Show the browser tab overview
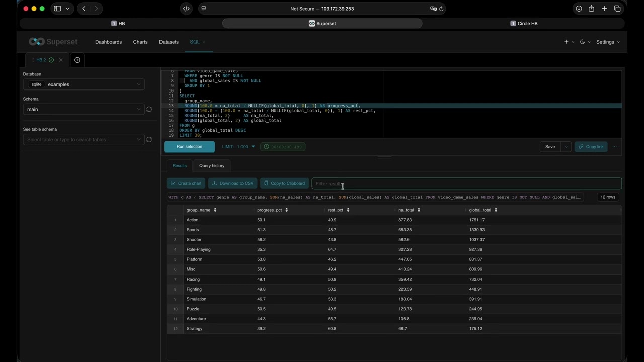The image size is (644, 362). [x=617, y=9]
